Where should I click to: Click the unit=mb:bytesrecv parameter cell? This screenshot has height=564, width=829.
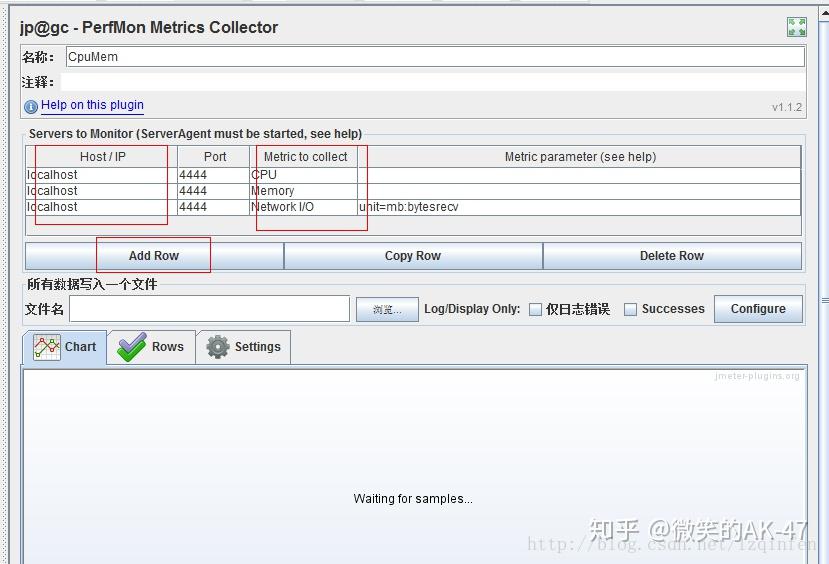pos(579,207)
